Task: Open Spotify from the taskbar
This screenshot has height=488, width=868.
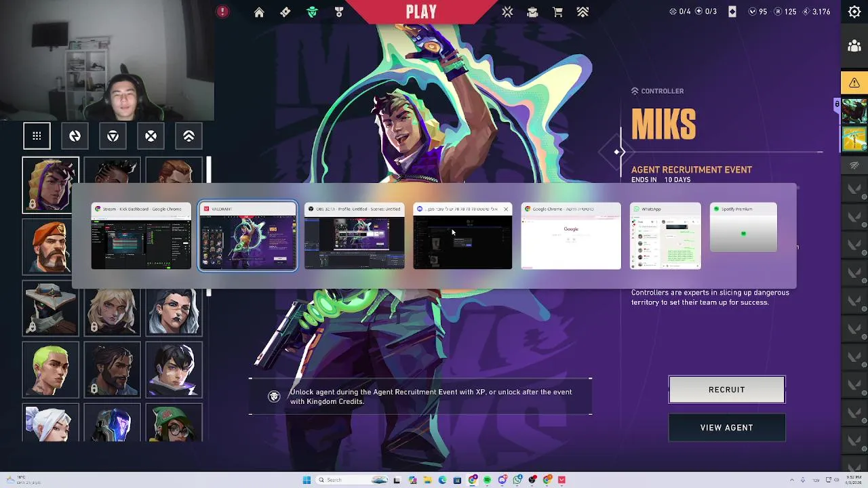Action: tap(487, 480)
